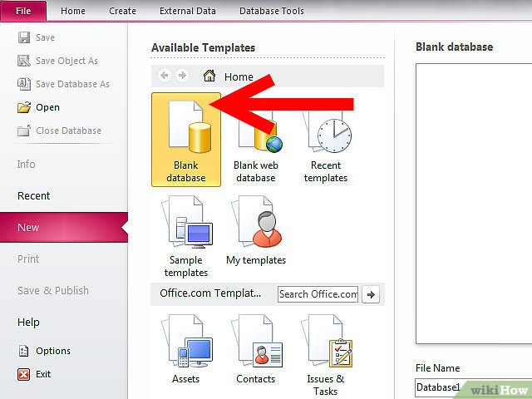Screen dimensions: 532x399
Task: Choose the Issues & Tasks template icon
Action: point(327,341)
